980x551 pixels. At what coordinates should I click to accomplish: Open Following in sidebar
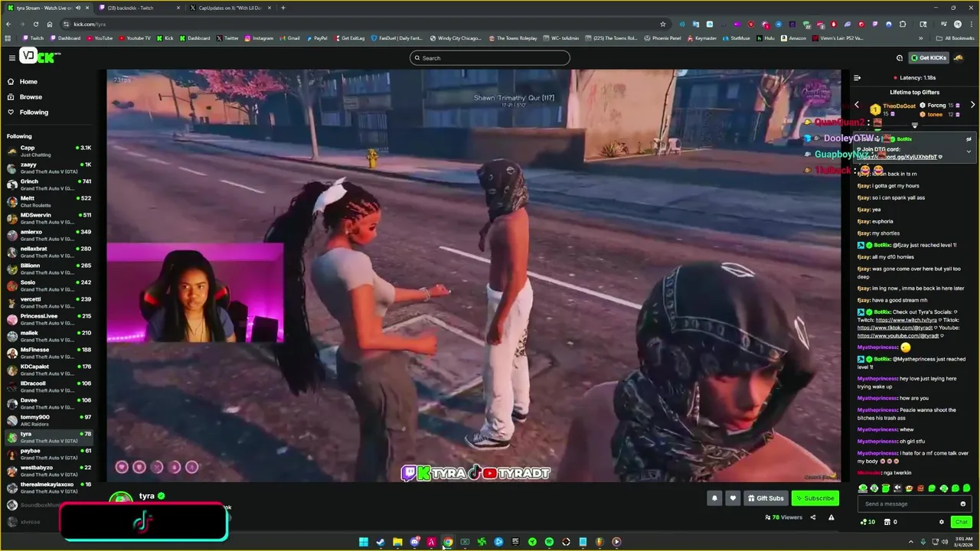(34, 112)
